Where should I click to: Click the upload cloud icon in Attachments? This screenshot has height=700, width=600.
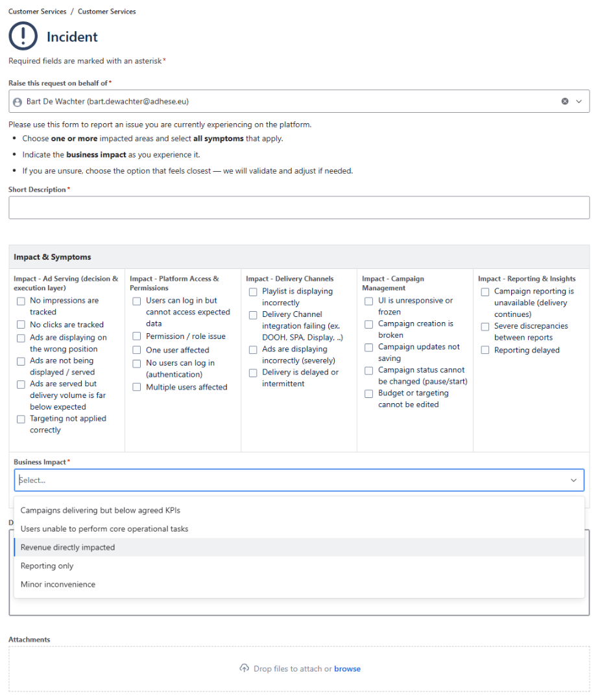click(244, 668)
